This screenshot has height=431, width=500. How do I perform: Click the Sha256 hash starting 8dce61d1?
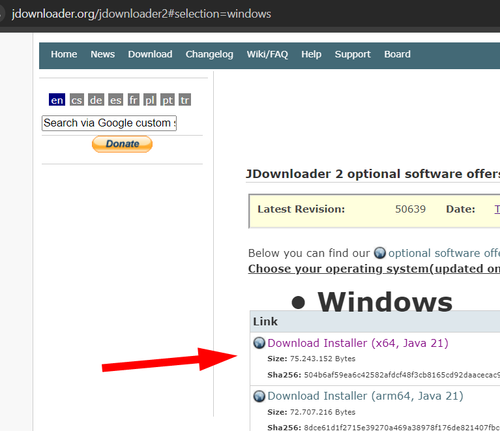coord(402,427)
